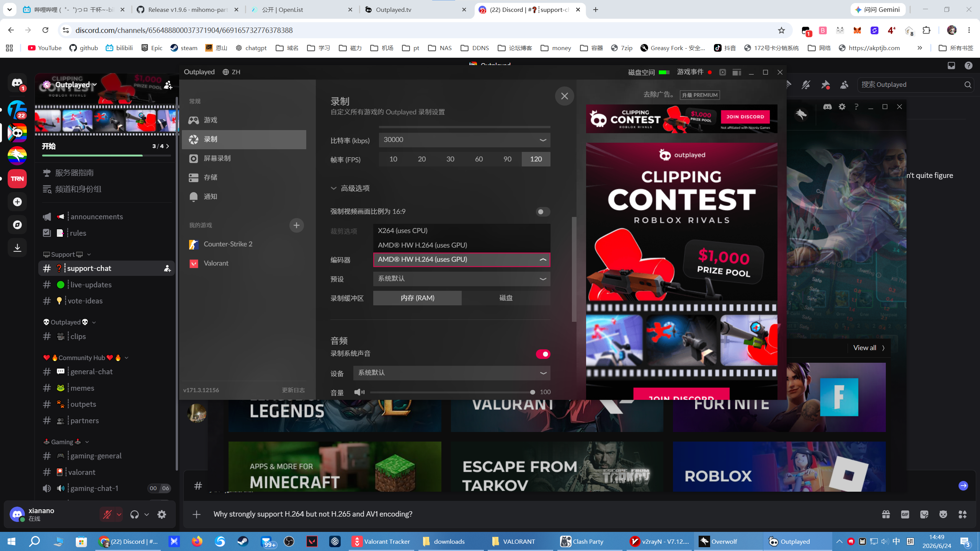Toggle the record system sound switch

[543, 354]
